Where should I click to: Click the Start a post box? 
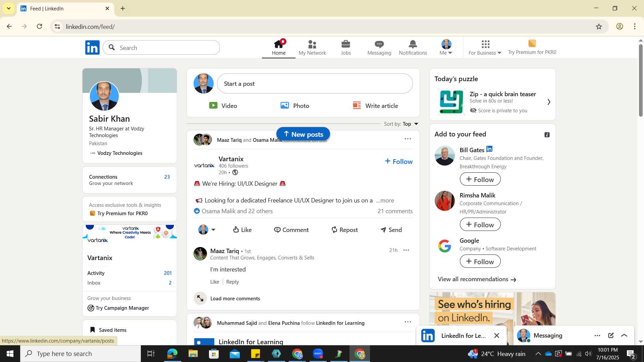tap(315, 83)
